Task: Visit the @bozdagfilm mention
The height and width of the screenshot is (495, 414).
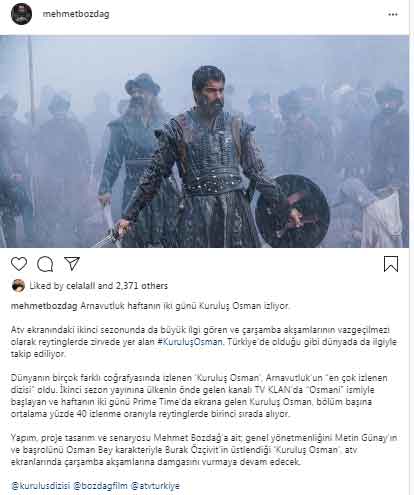Action: tap(100, 486)
